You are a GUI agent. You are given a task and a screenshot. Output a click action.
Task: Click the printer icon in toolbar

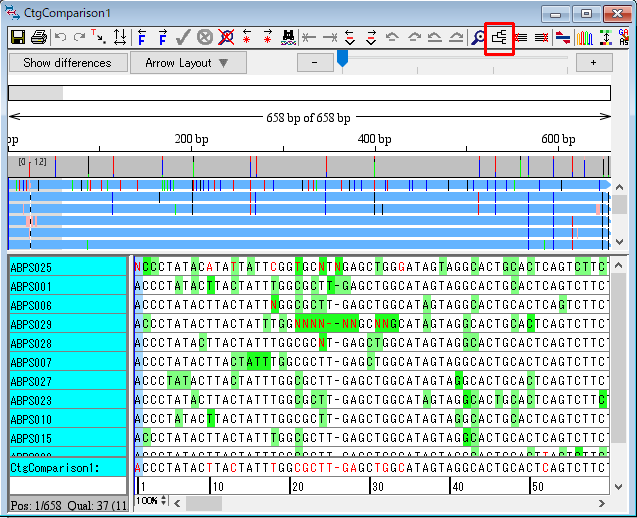(x=38, y=37)
